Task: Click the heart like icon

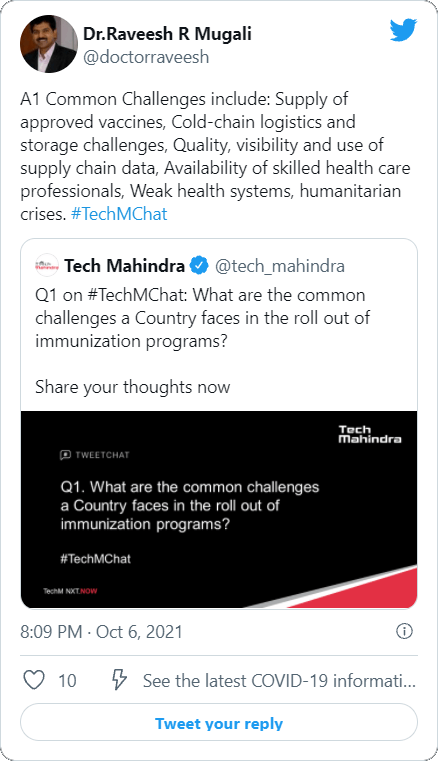Action: [34, 680]
